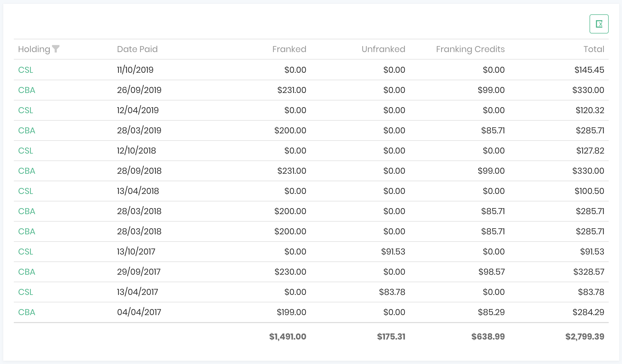The height and width of the screenshot is (364, 622).
Task: Click the $145.45 total value
Action: (x=589, y=70)
